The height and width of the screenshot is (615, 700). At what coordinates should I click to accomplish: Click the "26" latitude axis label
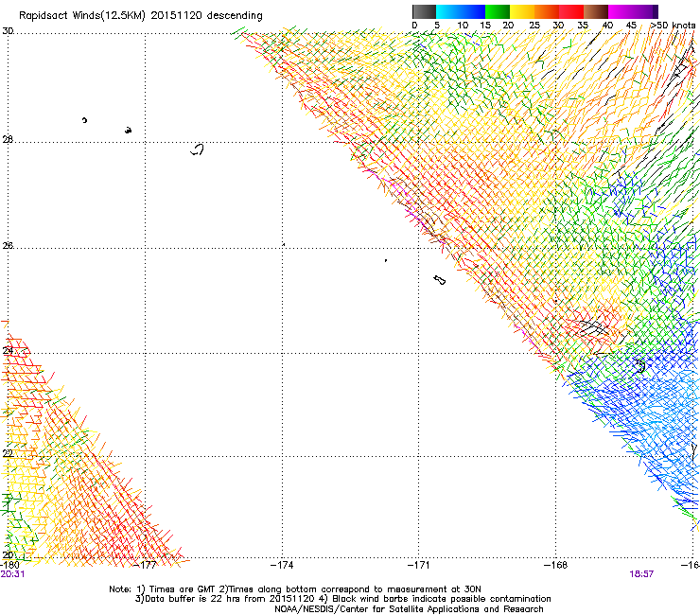(x=8, y=245)
